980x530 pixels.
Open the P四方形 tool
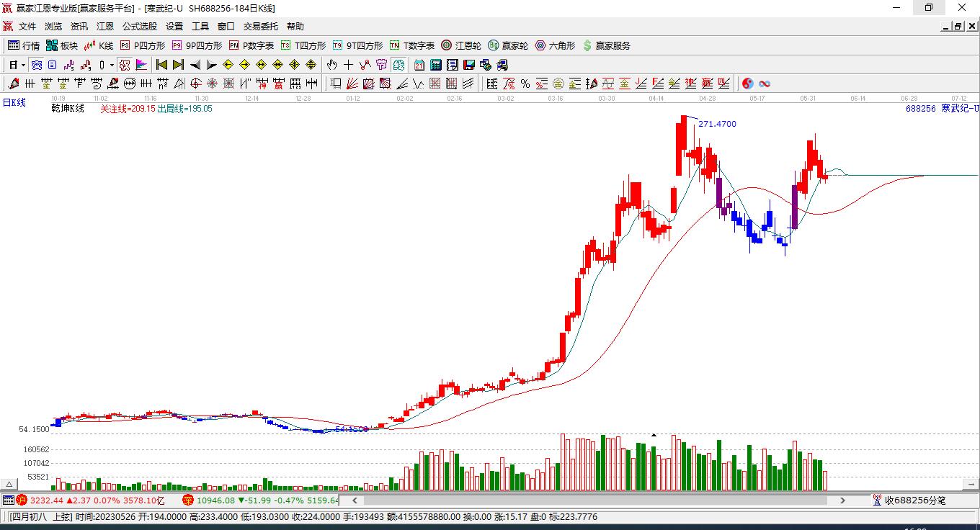(x=143, y=45)
